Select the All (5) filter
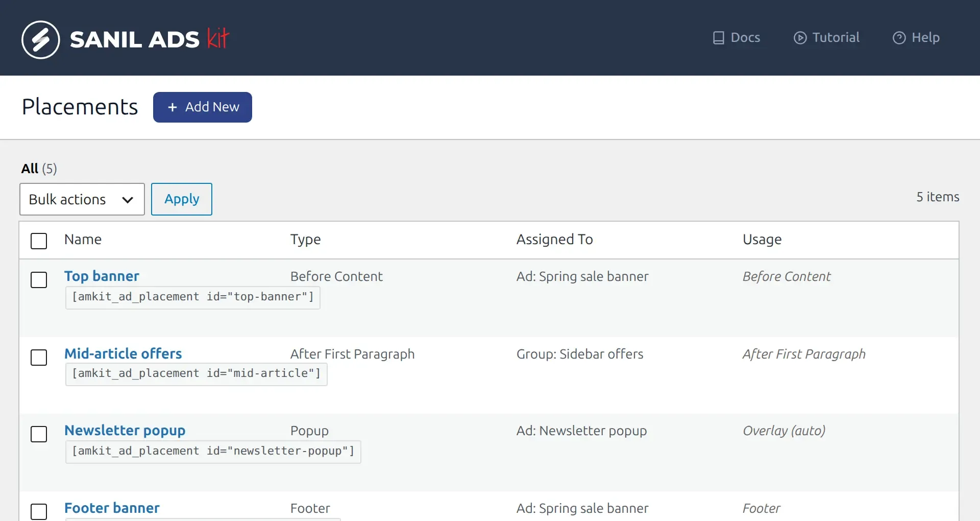Image resolution: width=980 pixels, height=521 pixels. pyautogui.click(x=39, y=169)
